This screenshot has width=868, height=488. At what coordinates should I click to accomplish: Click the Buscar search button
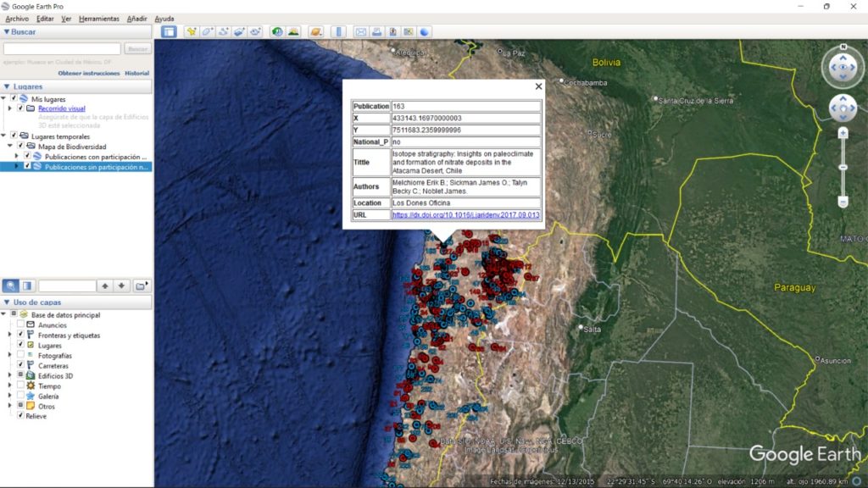[137, 49]
